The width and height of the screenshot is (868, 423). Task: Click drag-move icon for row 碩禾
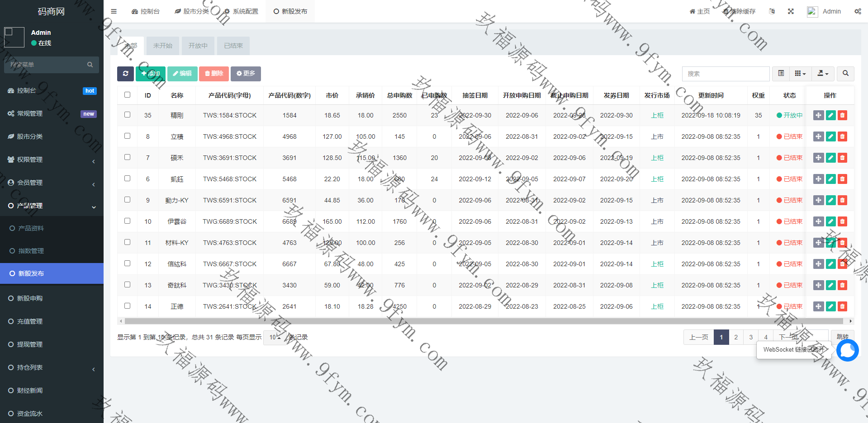(x=818, y=158)
